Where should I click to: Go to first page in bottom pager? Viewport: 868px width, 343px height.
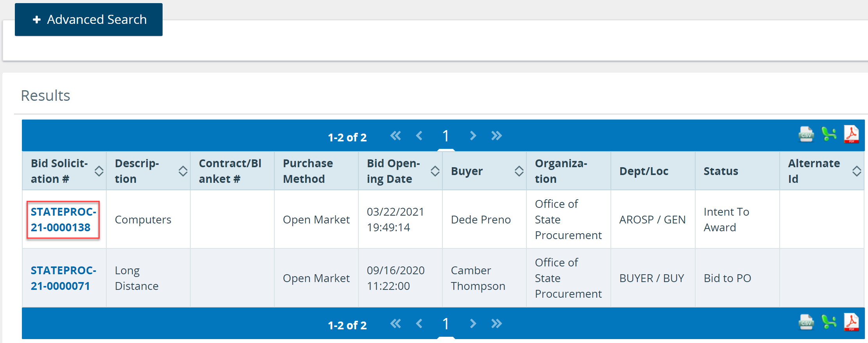pyautogui.click(x=396, y=323)
